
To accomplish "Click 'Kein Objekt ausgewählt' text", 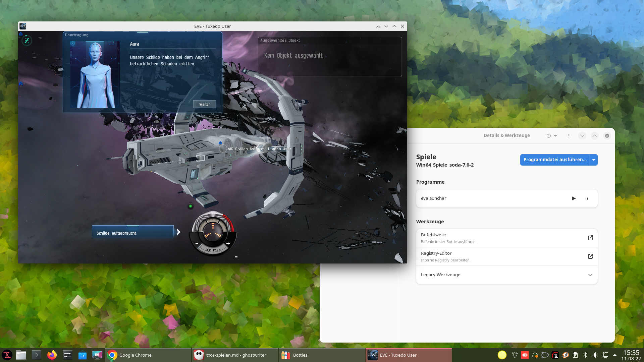I will 293,56.
